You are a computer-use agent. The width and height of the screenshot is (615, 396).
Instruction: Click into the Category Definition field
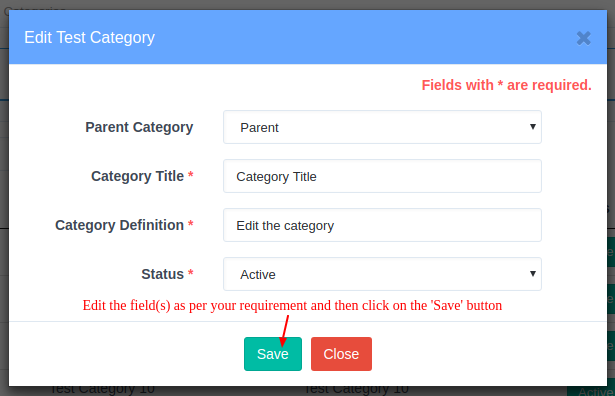(382, 225)
